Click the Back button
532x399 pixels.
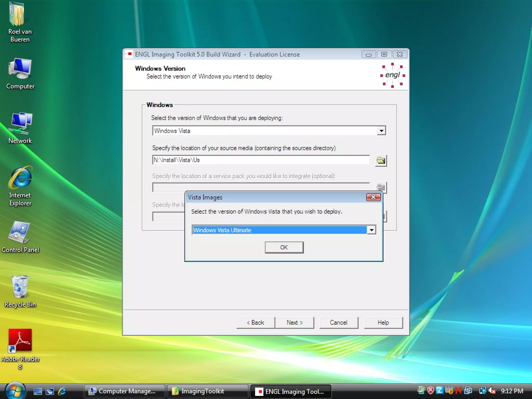pyautogui.click(x=256, y=323)
